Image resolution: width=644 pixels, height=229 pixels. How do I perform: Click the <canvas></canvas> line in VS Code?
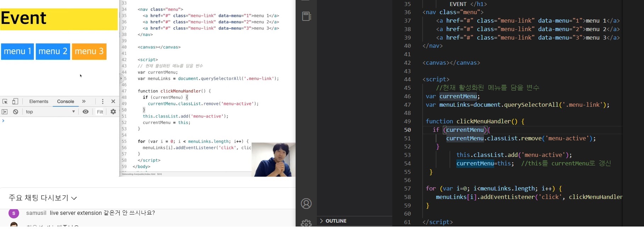coord(451,63)
